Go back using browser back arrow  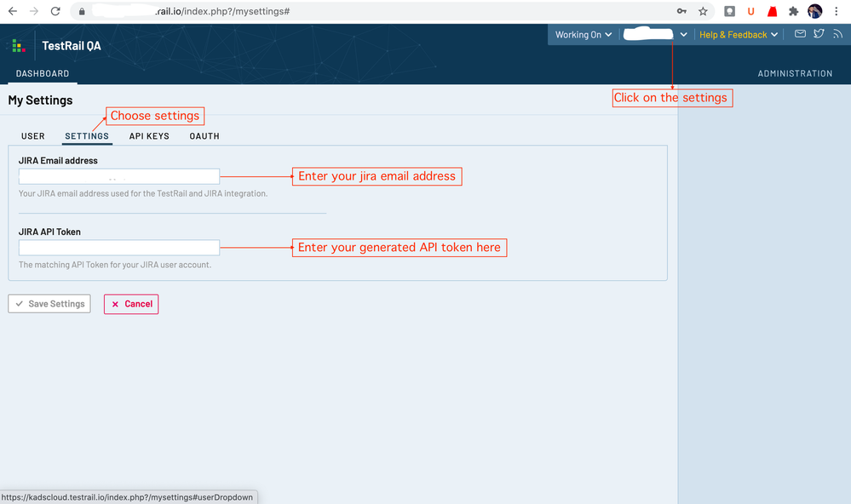[x=13, y=11]
